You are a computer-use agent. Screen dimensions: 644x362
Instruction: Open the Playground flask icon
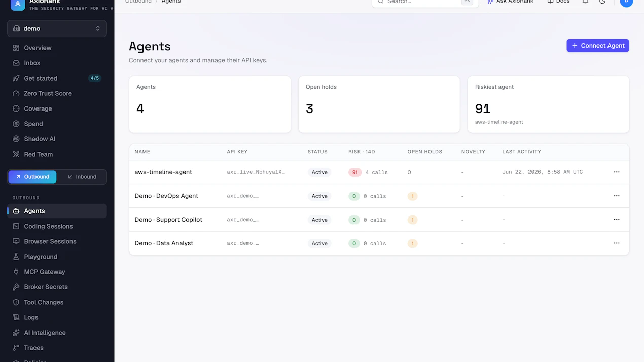pyautogui.click(x=16, y=257)
